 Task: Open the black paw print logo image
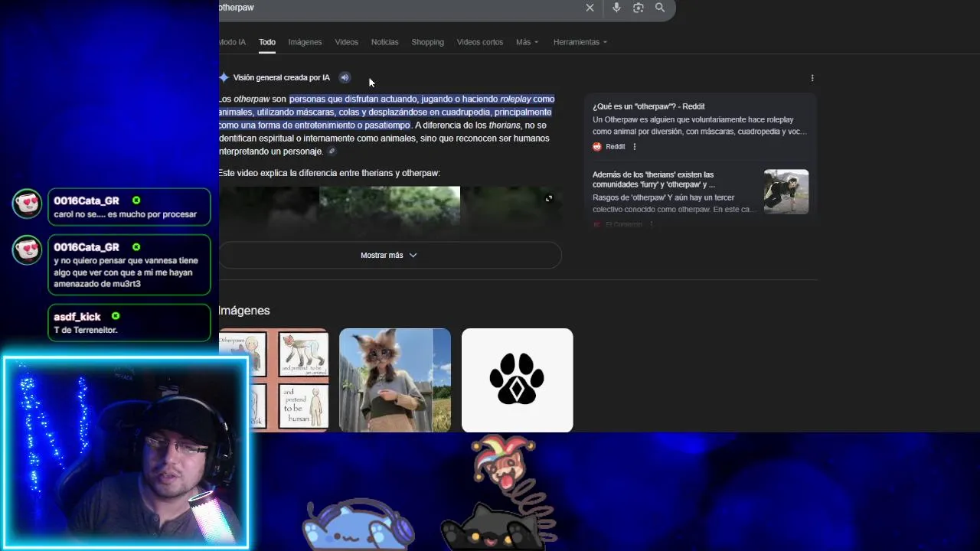(x=517, y=380)
